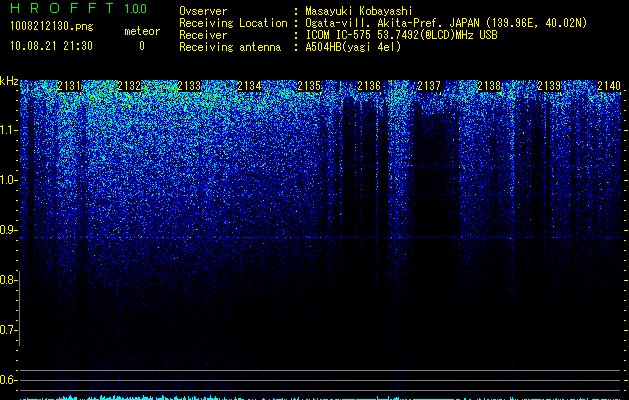Click the 2136 time marker

(x=369, y=86)
